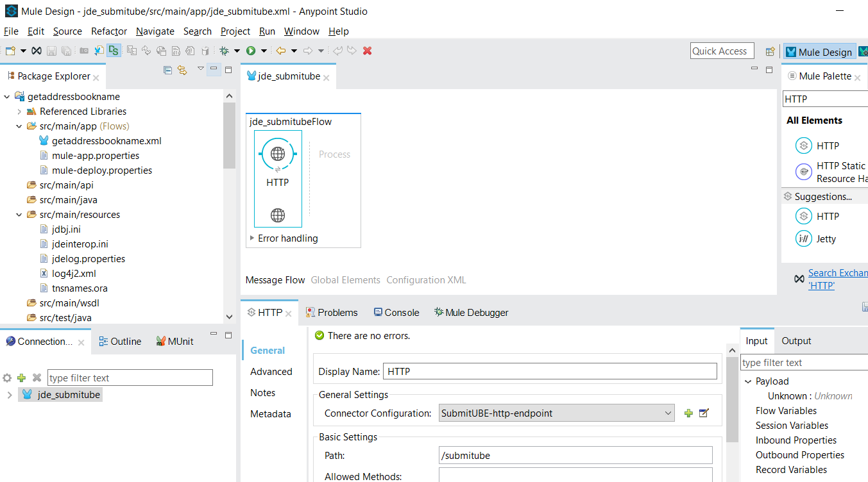868x482 pixels.
Task: Expand the Referenced Libraries node
Action: pos(19,112)
